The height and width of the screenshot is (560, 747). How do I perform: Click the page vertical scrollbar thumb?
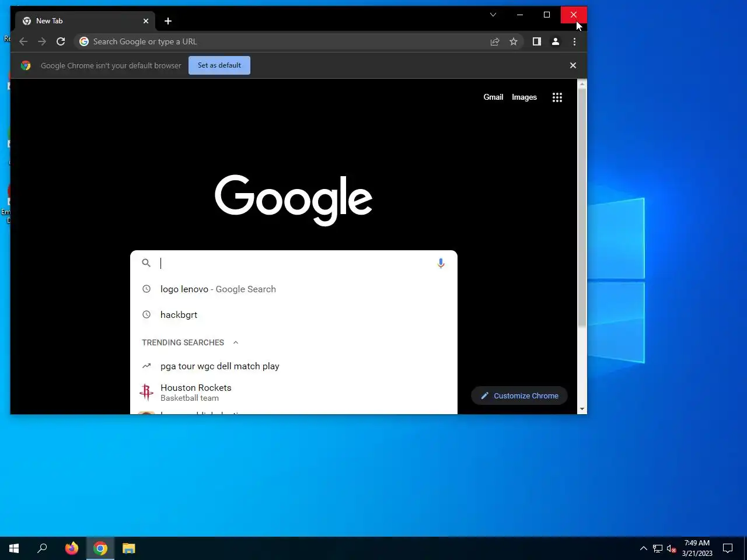(582, 208)
